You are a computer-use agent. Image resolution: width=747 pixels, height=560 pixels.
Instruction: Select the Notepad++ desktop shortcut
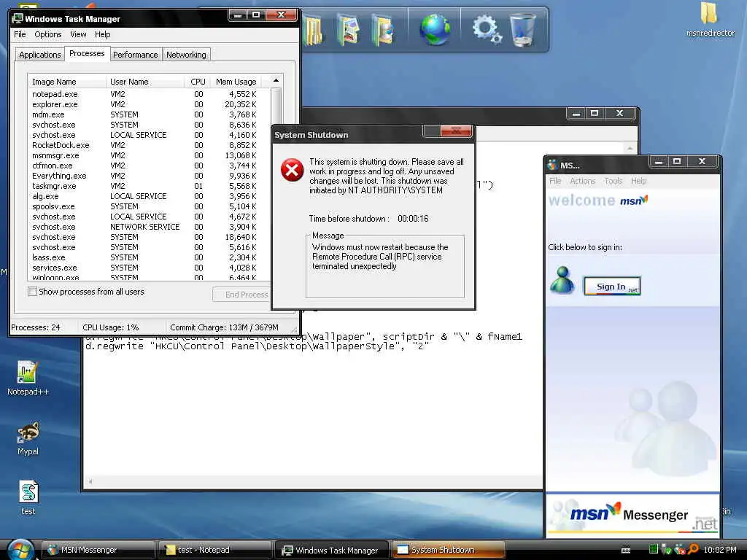[x=28, y=378]
